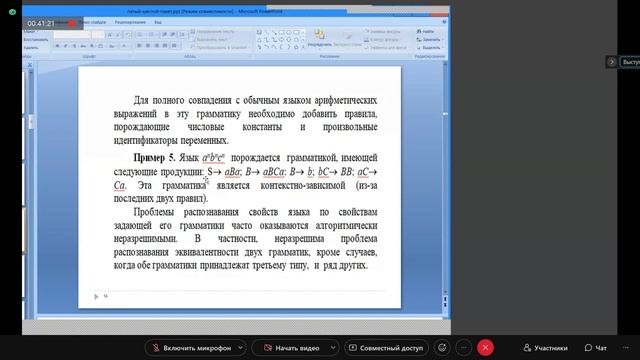Open more options ellipsis next to reactions

click(463, 348)
